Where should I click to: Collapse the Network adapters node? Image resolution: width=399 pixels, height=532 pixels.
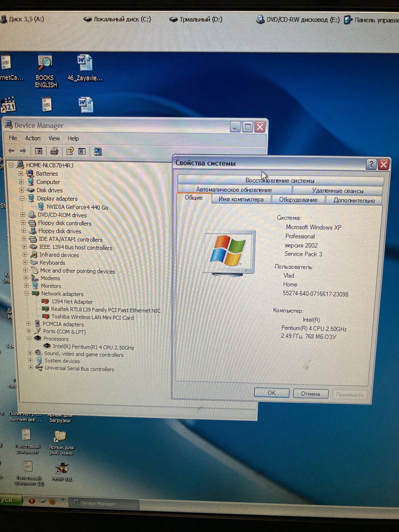[27, 293]
